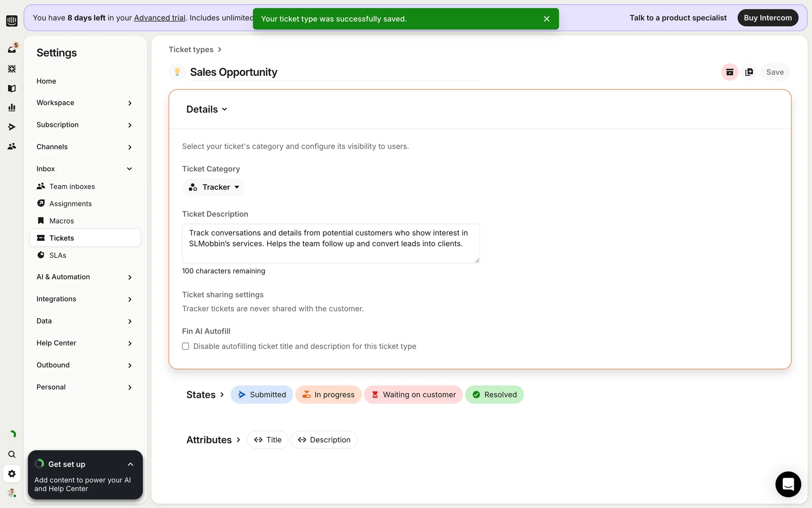
Task: Disable Fin AI autofill checkbox
Action: [186, 346]
